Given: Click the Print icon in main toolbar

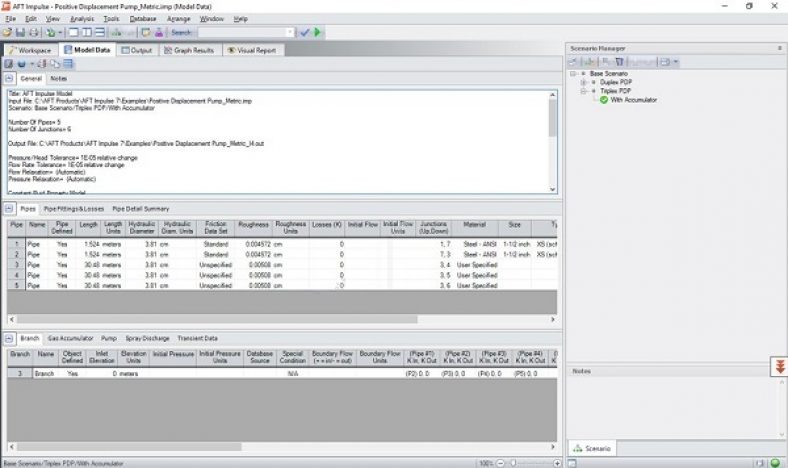Looking at the screenshot, I should point(32,32).
